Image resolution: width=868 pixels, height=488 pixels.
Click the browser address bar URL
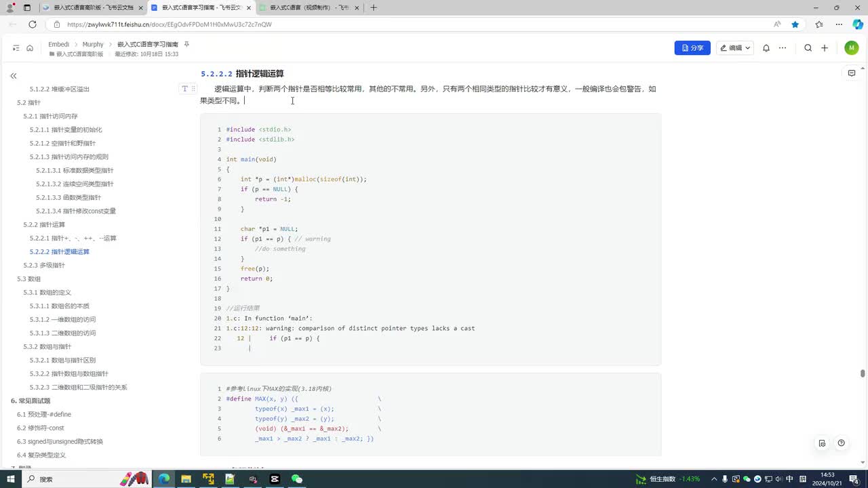point(170,24)
